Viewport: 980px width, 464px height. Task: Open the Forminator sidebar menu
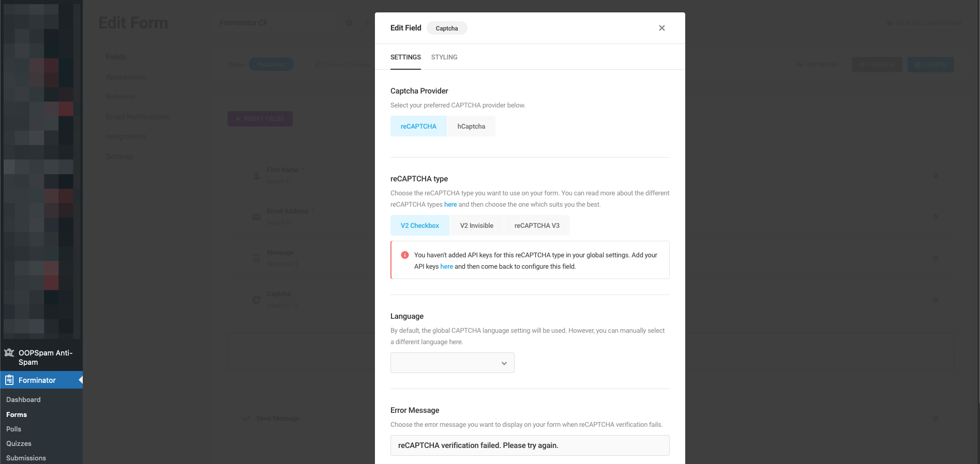41,380
